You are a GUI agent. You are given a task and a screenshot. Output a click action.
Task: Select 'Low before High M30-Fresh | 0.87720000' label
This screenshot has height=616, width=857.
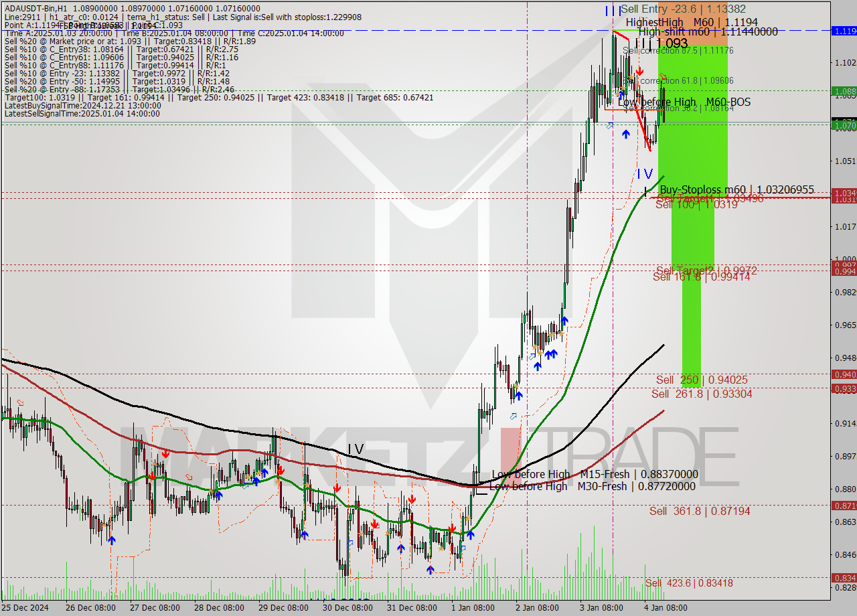tap(592, 486)
